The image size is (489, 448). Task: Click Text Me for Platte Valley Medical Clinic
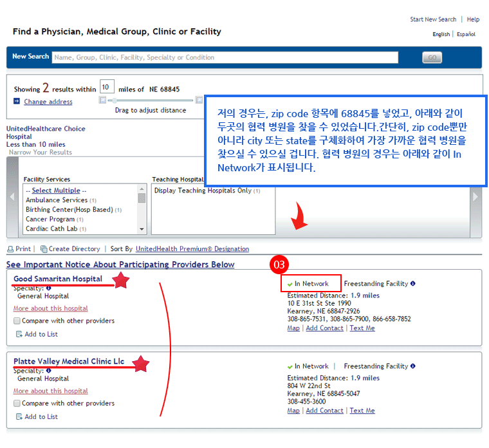tap(362, 411)
